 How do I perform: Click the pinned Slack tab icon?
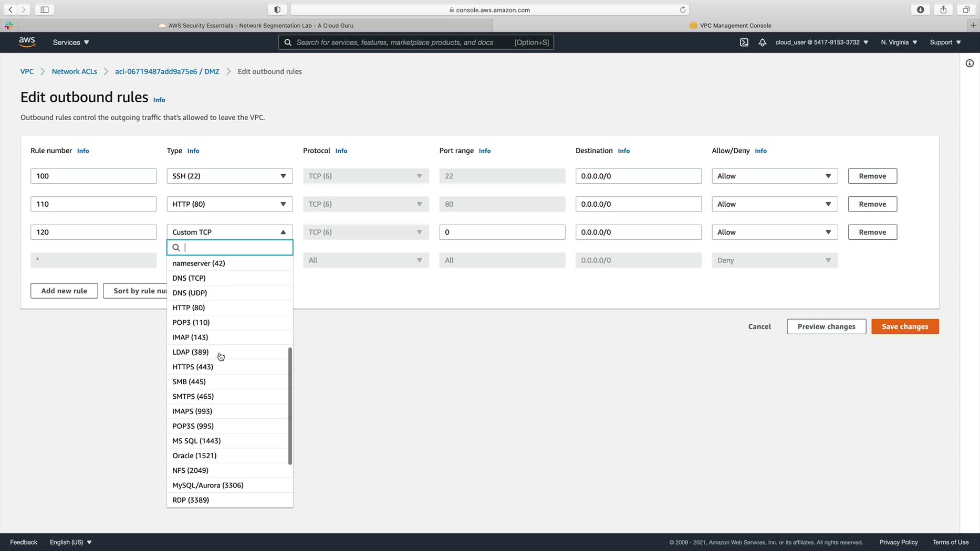pos(9,25)
